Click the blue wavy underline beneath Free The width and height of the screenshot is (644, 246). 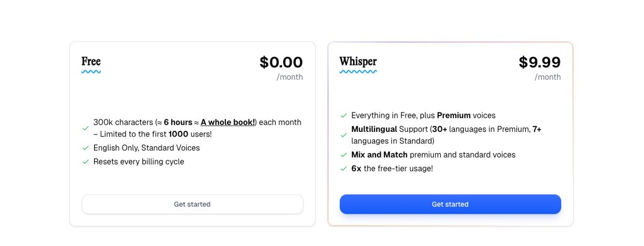pos(91,71)
